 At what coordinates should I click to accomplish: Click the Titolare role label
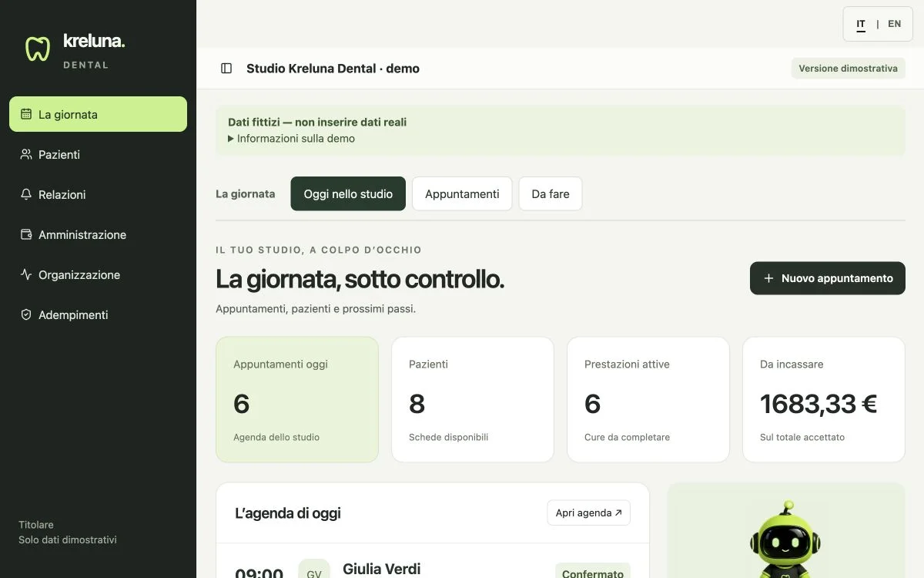(x=36, y=525)
